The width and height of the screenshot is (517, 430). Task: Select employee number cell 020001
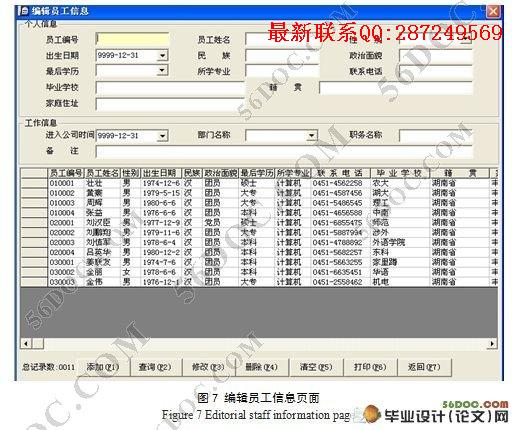pos(66,223)
